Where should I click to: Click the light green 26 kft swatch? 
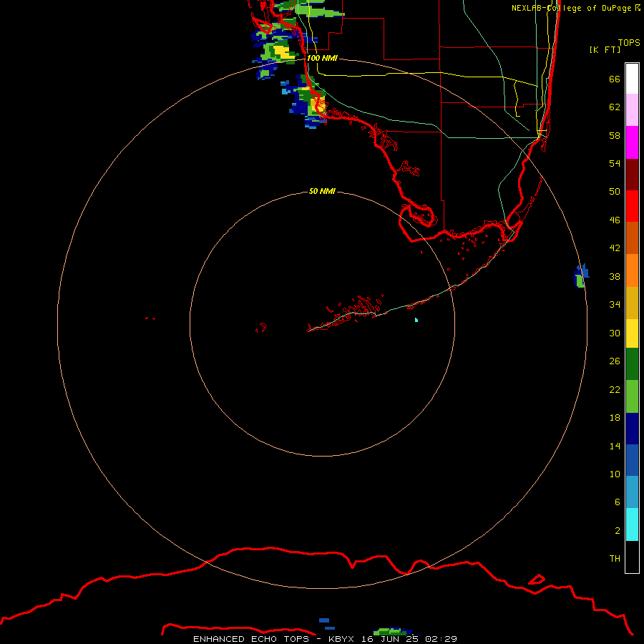(x=632, y=396)
